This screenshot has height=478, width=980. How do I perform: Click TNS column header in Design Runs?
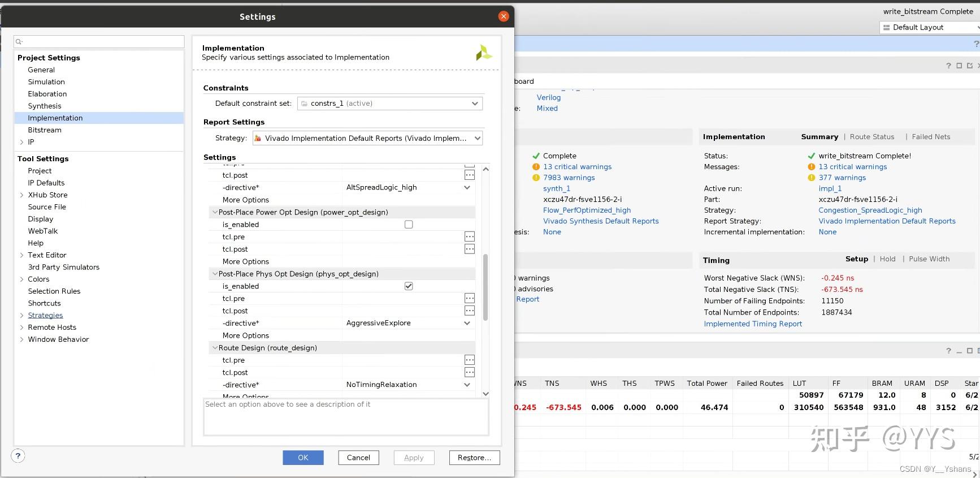[x=552, y=384]
